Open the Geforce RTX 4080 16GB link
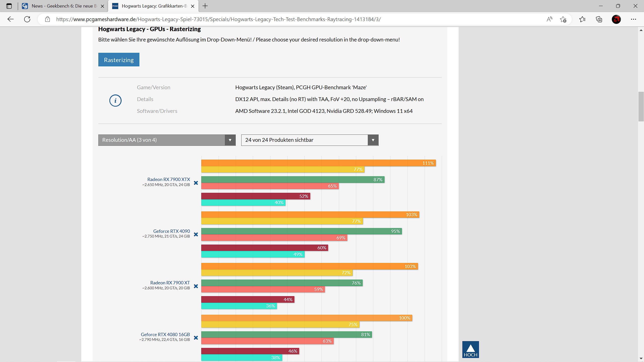This screenshot has height=362, width=644. [165, 334]
